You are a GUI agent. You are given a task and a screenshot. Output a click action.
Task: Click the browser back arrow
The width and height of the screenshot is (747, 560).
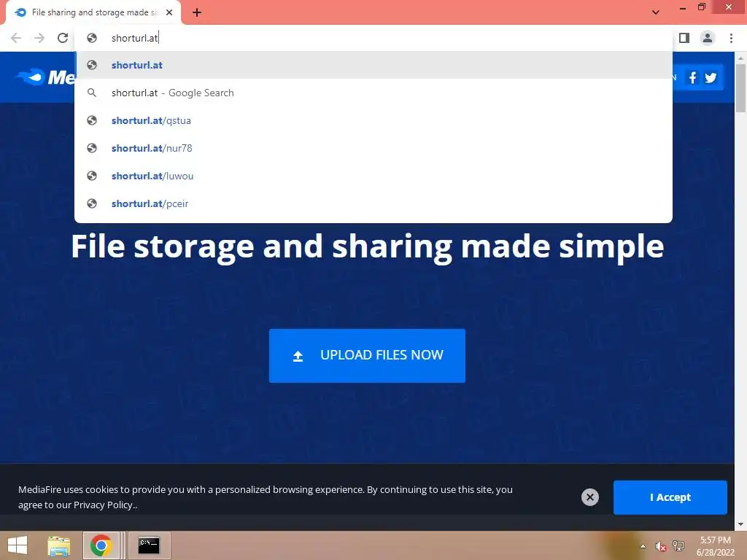click(x=16, y=38)
